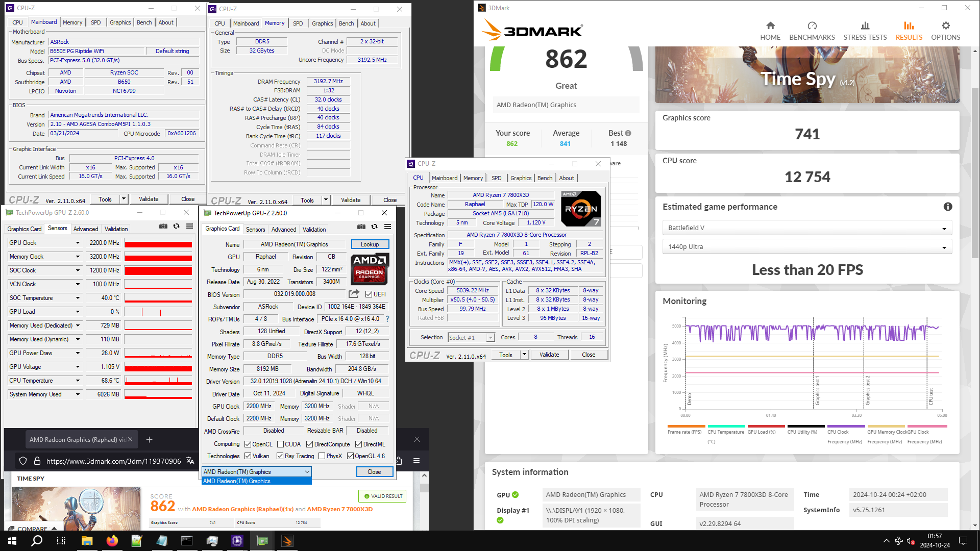Open the GPU Clock sensor dropdown arrow
The image size is (980, 551).
point(78,243)
